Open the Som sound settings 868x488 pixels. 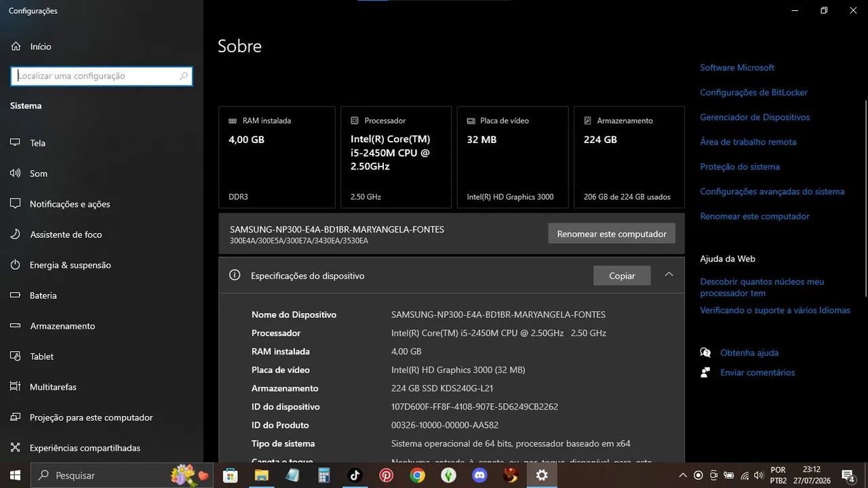pos(39,174)
